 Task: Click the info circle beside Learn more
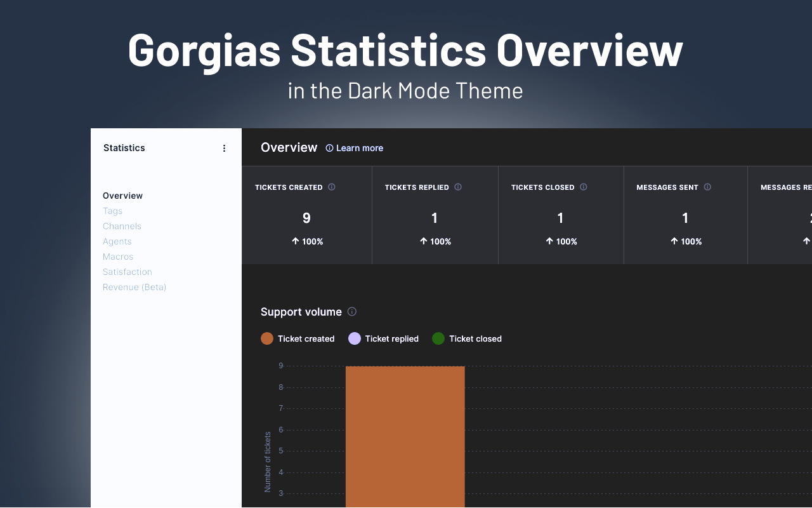pyautogui.click(x=328, y=148)
